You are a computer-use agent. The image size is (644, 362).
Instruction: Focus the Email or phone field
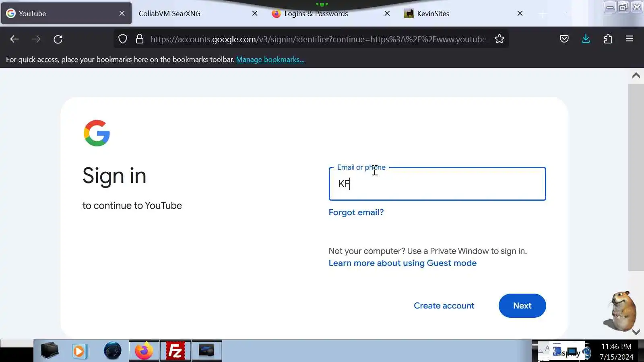[438, 184]
